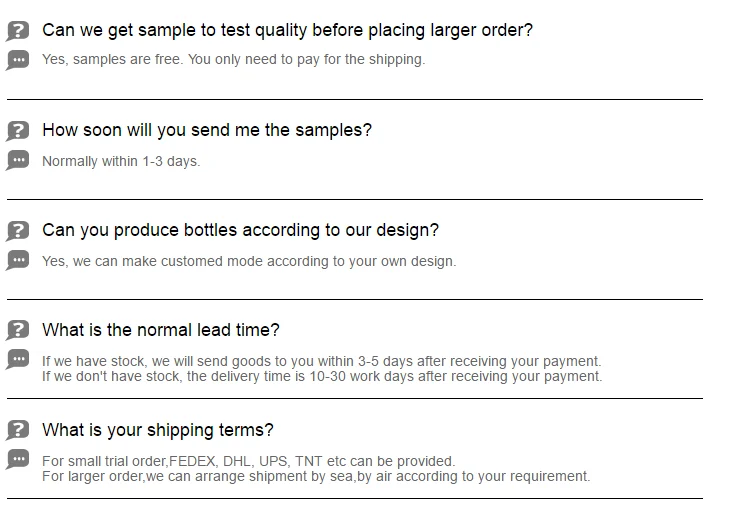Click the 'Yes, samples are free' answer text

[233, 59]
